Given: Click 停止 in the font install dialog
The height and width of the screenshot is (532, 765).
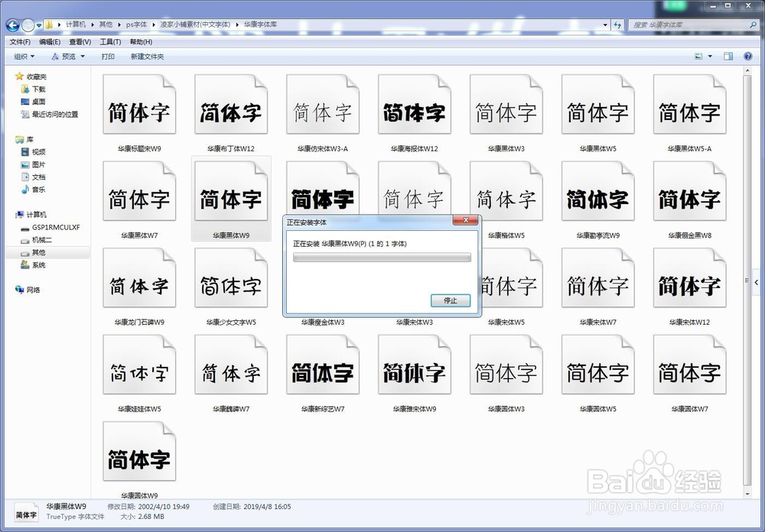Looking at the screenshot, I should point(451,300).
